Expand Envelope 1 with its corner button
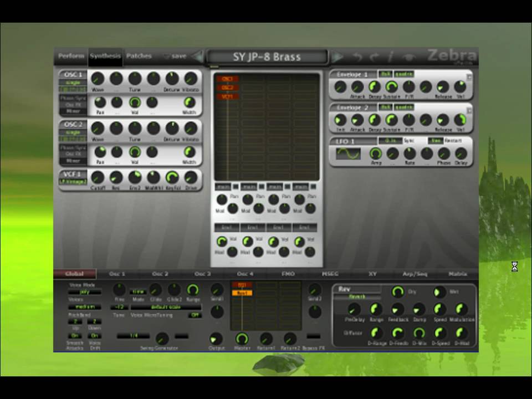 [x=469, y=77]
